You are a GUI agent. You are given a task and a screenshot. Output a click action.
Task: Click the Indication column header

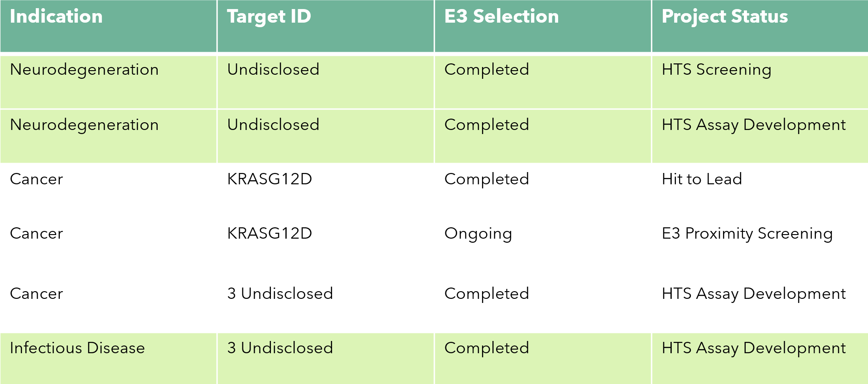(x=56, y=17)
